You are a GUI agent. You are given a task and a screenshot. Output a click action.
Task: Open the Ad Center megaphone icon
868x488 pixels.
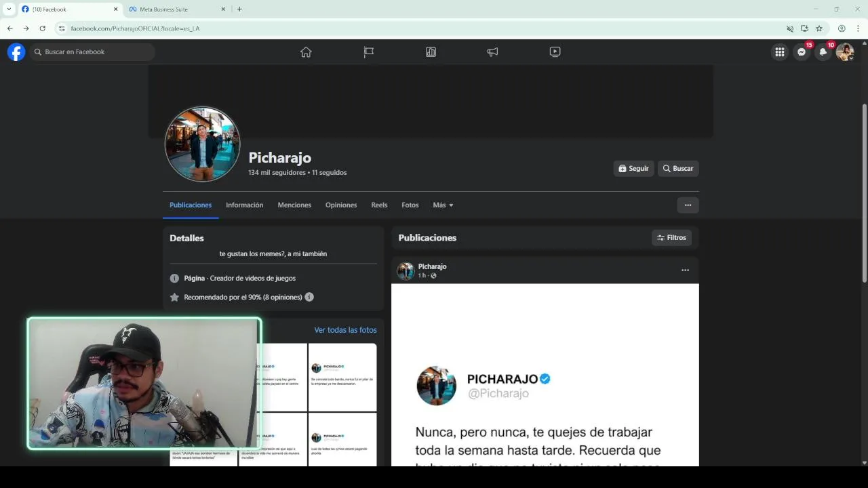[492, 52]
